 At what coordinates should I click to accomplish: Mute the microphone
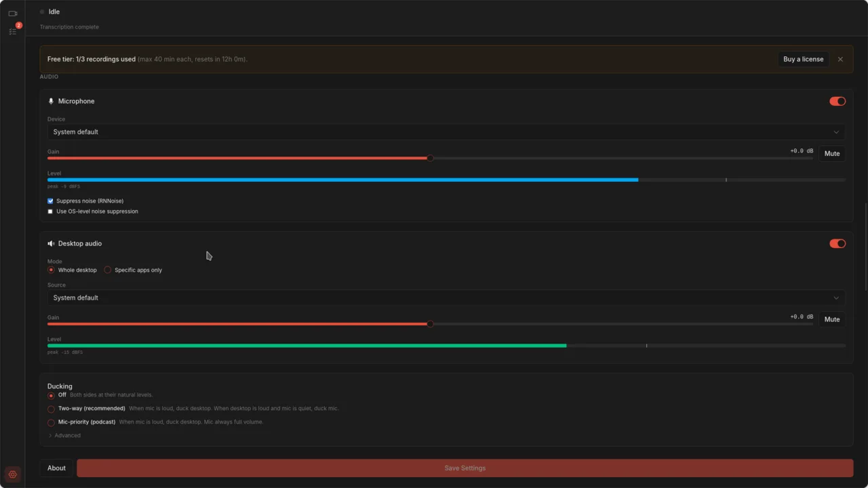pos(832,154)
